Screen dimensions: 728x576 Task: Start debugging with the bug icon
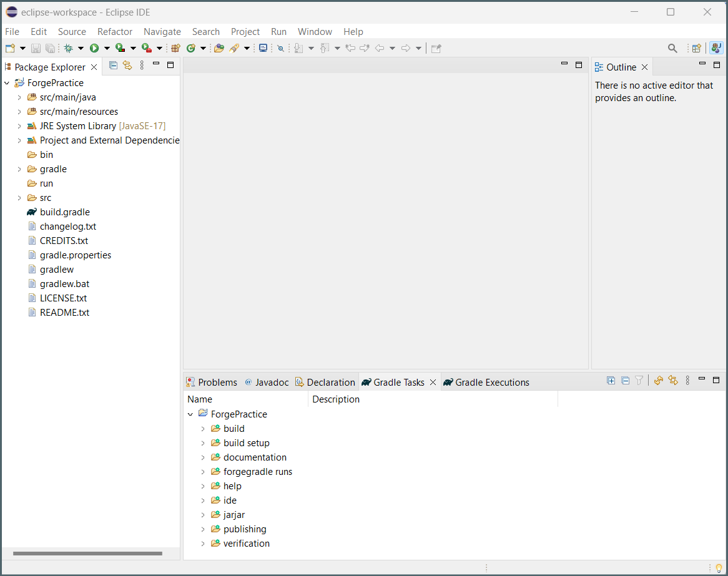[69, 48]
